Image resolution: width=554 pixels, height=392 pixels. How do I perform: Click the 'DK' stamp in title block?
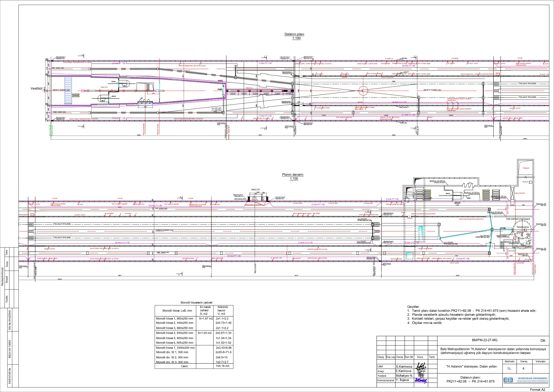543,341
